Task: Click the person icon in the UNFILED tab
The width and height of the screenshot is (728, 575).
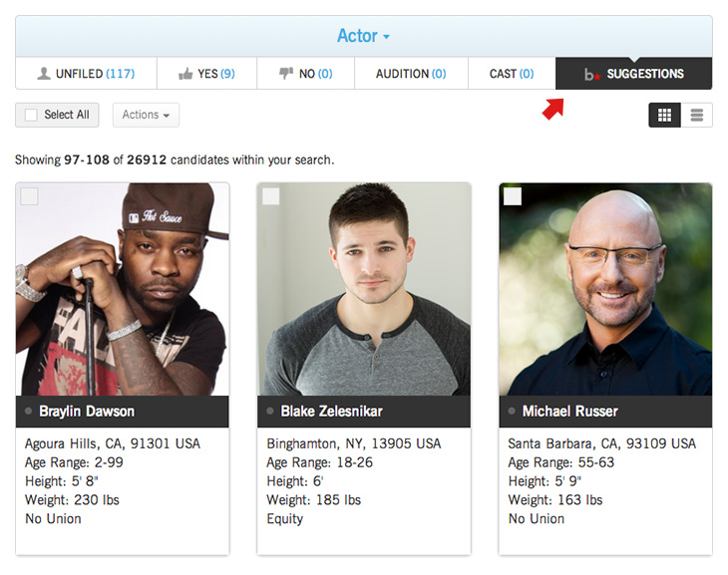Action: 44,74
